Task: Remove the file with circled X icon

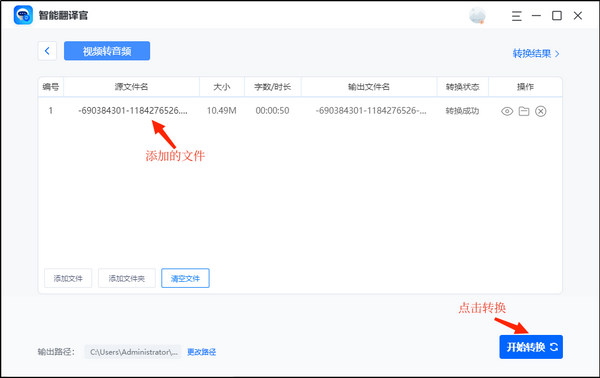Action: pyautogui.click(x=540, y=111)
